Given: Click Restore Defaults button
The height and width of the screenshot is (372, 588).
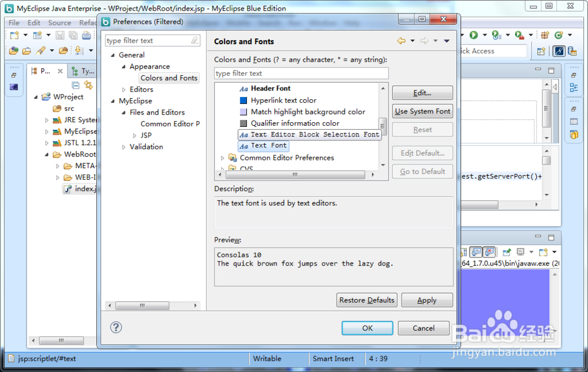Looking at the screenshot, I should click(367, 300).
